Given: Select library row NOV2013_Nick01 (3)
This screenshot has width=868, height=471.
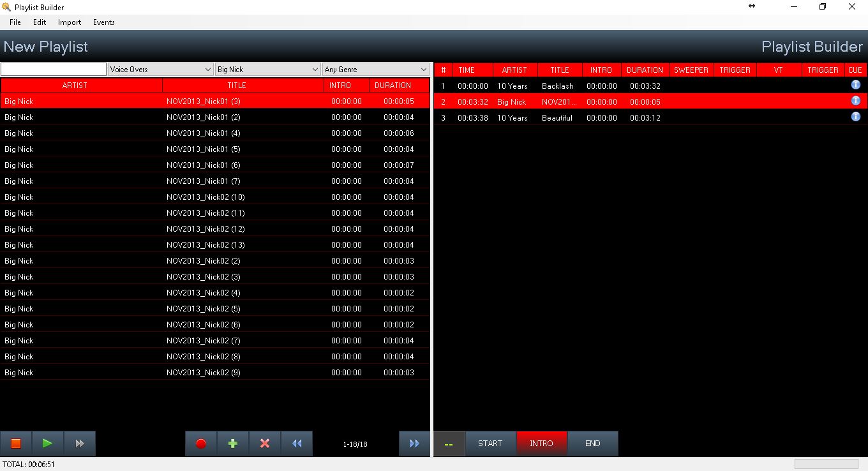Looking at the screenshot, I should 215,101.
